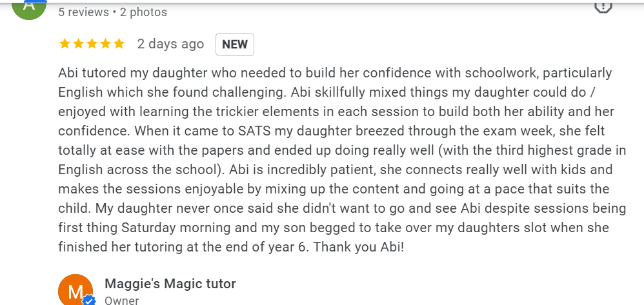The height and width of the screenshot is (305, 644).
Task: Click the first yellow rating star
Action: tap(65, 44)
